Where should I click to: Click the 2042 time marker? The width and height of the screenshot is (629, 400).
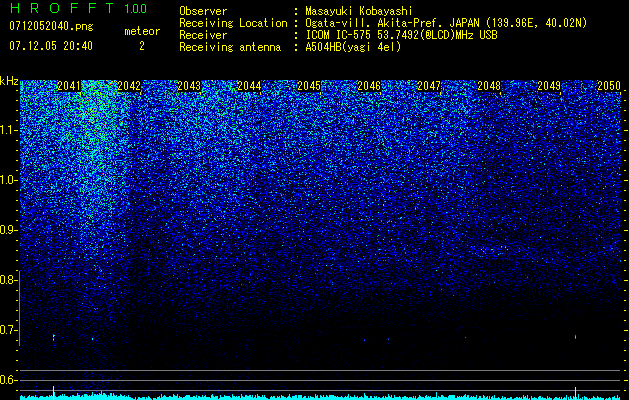pyautogui.click(x=129, y=86)
